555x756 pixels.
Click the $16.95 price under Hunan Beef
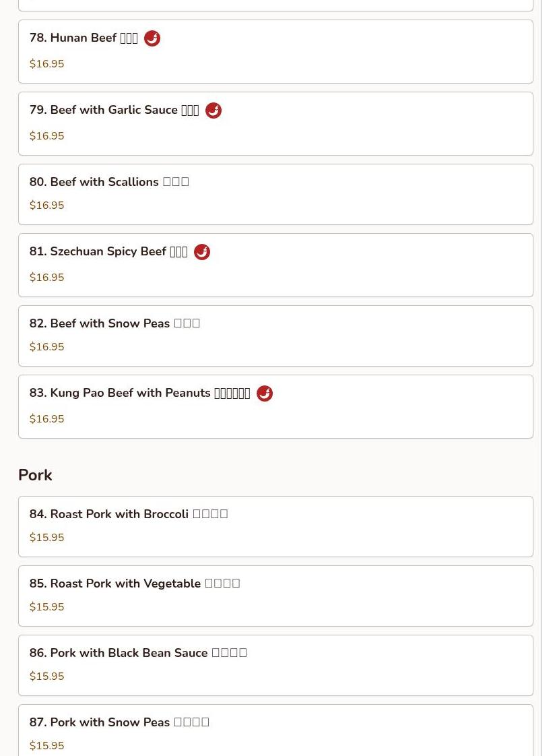click(x=47, y=64)
